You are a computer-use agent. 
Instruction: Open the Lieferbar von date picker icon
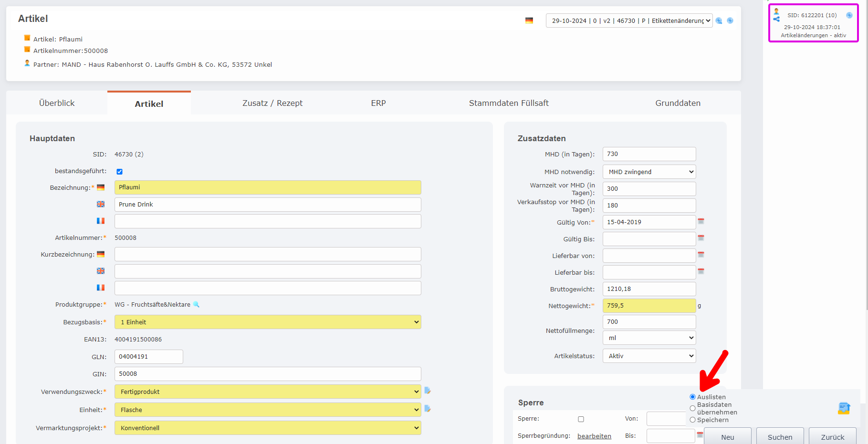click(701, 255)
